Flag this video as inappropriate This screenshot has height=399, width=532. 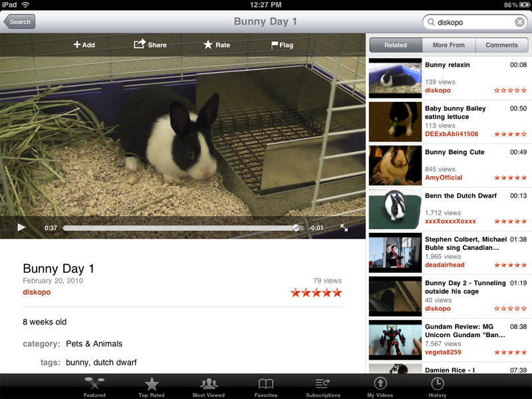click(x=282, y=45)
